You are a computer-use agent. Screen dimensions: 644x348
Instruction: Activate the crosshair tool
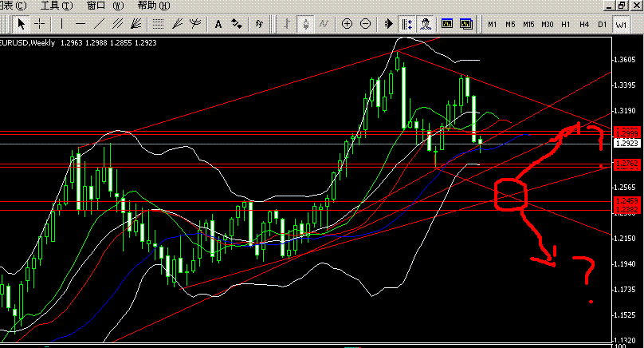tap(39, 24)
